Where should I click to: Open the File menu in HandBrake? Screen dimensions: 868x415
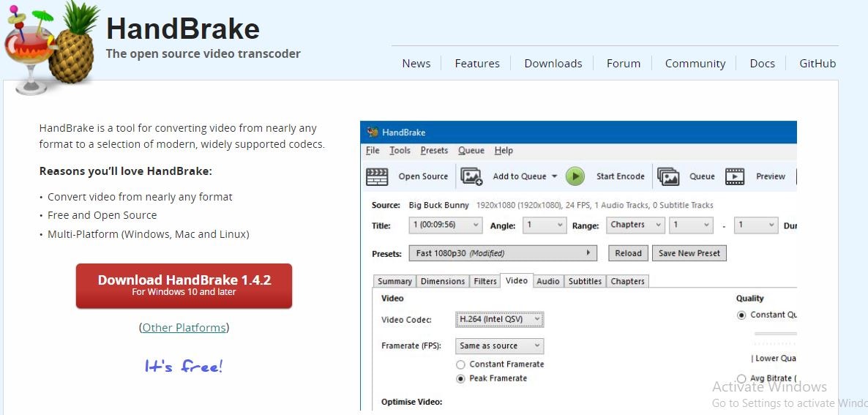[373, 151]
